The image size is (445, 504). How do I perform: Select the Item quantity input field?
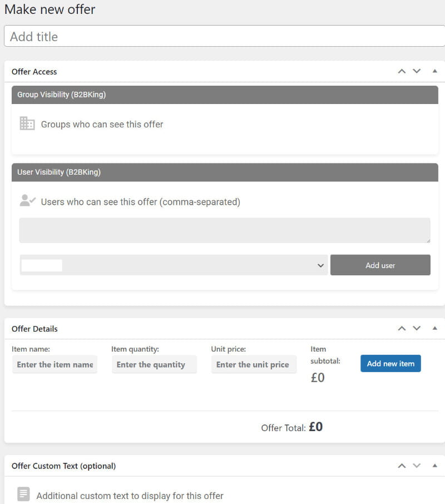pyautogui.click(x=154, y=364)
